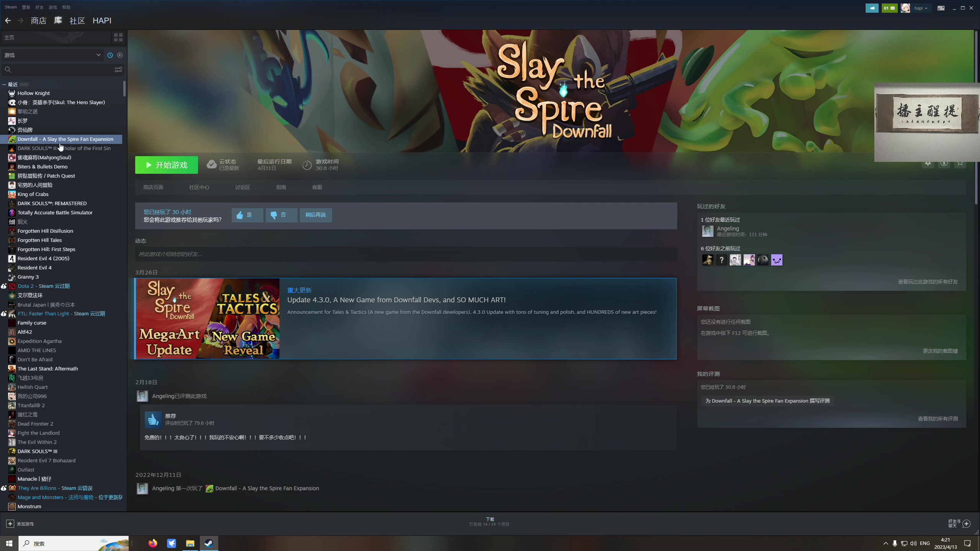Viewport: 980px width, 551px height.
Task: Open the 61 notifications inbox icon
Action: [x=889, y=8]
